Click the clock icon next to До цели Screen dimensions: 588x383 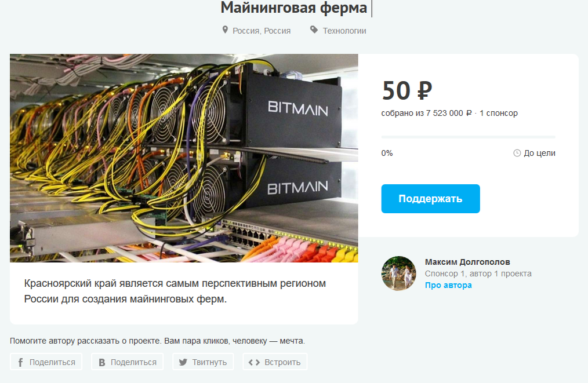[x=517, y=153]
